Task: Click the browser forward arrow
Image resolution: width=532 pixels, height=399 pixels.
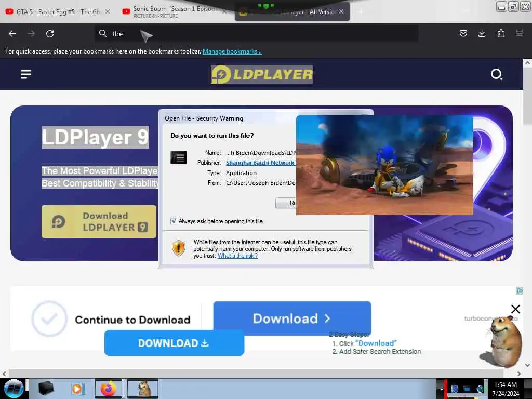Action: pyautogui.click(x=31, y=34)
